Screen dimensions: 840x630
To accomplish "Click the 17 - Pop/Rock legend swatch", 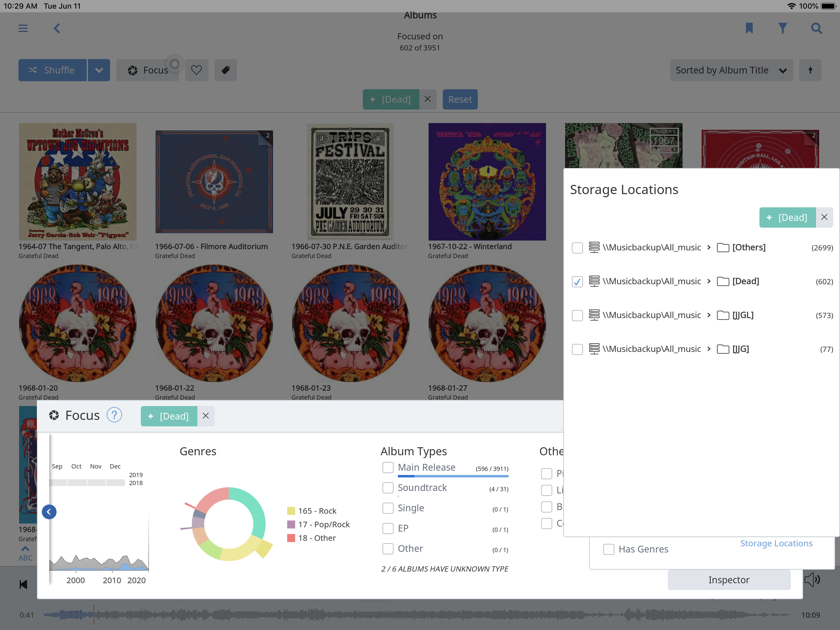I will (x=291, y=525).
